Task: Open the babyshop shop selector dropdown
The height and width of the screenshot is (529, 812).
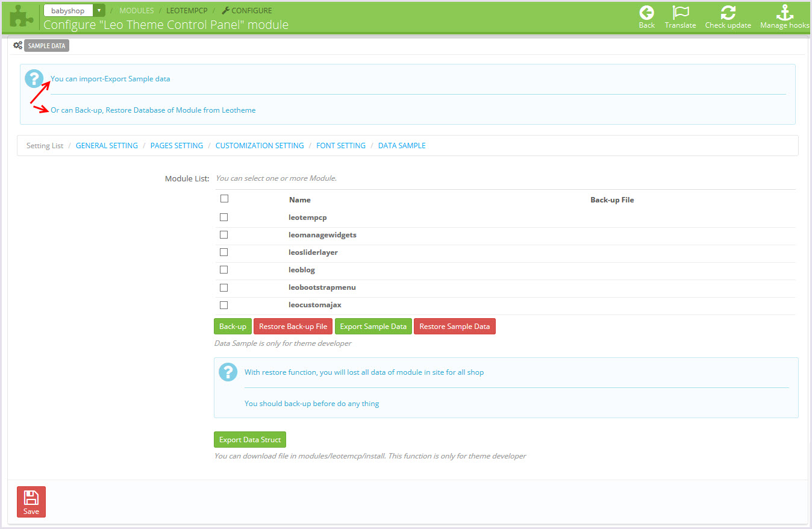Action: coord(75,10)
